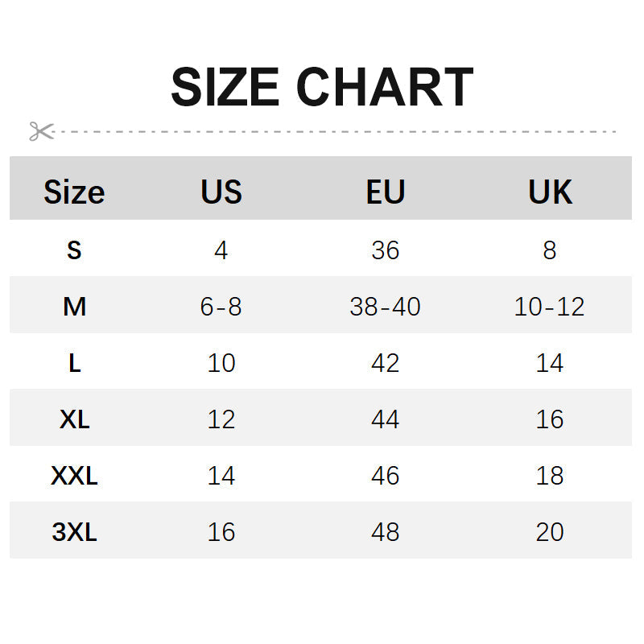Click the S size row label
Viewport: 644px width, 644px height.
pyautogui.click(x=74, y=250)
